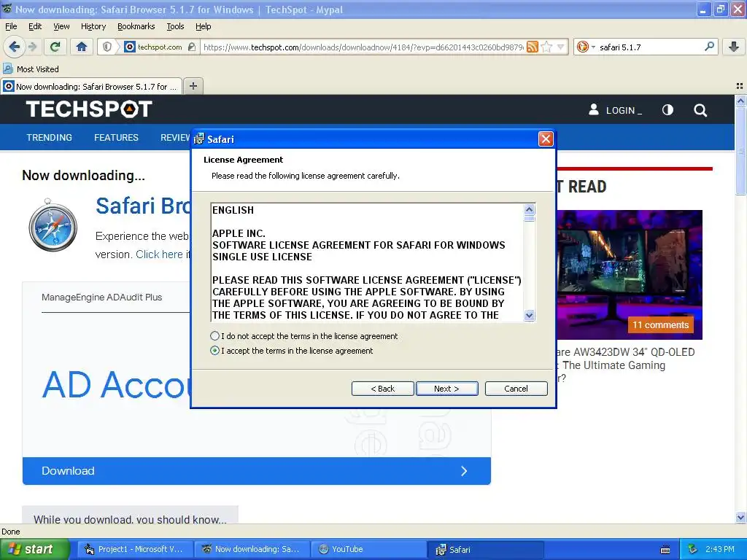Image resolution: width=747 pixels, height=560 pixels.
Task: Switch to 'Now downloading: Sa...' taskbar item
Action: [252, 549]
